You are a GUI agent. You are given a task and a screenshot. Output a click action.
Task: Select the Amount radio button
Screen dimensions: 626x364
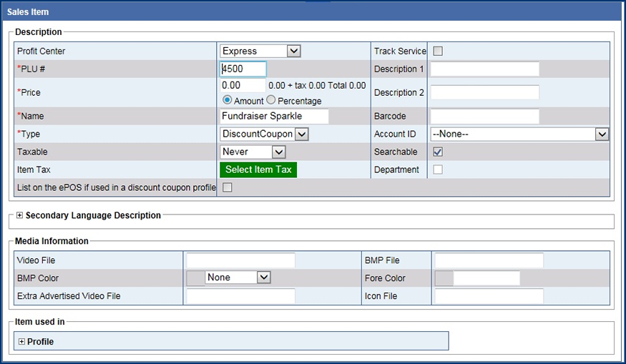coord(228,101)
